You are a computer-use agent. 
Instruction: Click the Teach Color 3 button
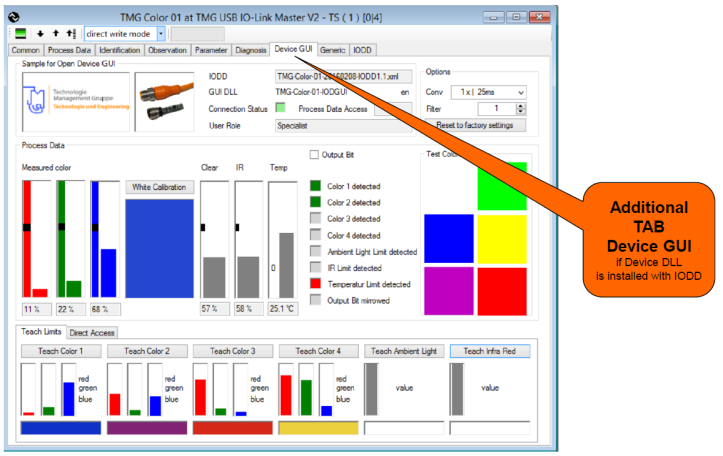click(x=233, y=351)
